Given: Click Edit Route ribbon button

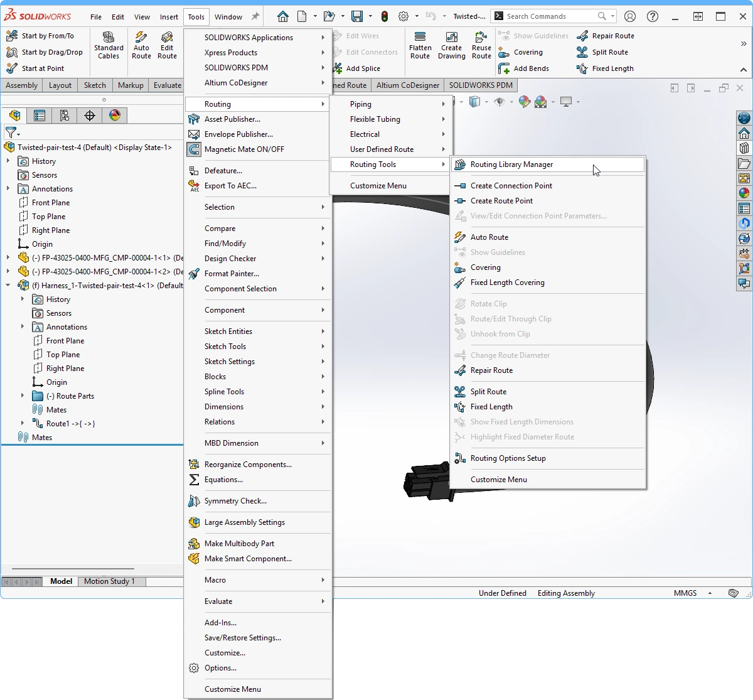Looking at the screenshot, I should [167, 45].
